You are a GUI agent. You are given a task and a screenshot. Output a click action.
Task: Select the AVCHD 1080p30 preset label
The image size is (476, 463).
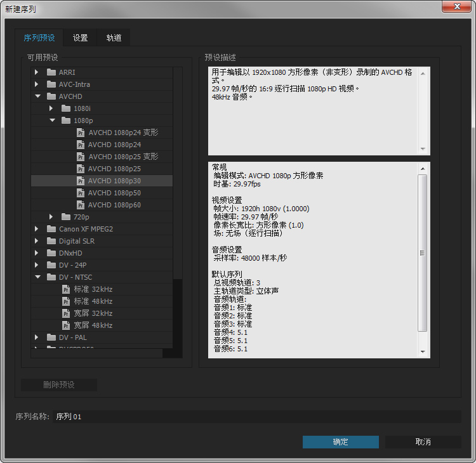(x=114, y=181)
